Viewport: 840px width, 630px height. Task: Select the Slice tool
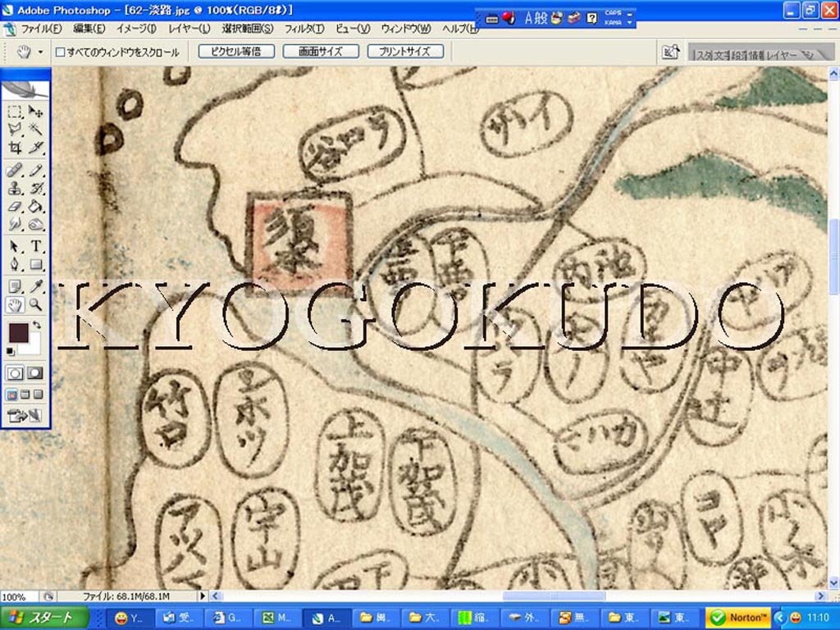(x=35, y=148)
